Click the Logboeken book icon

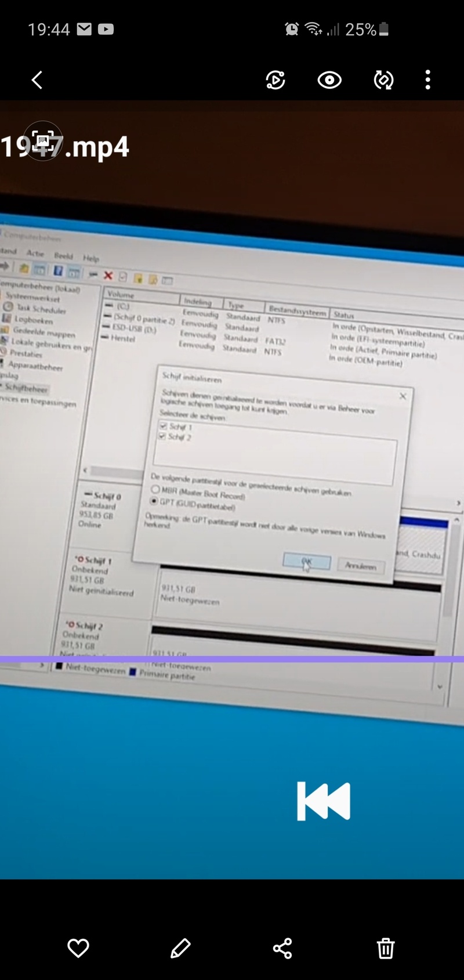coord(6,318)
